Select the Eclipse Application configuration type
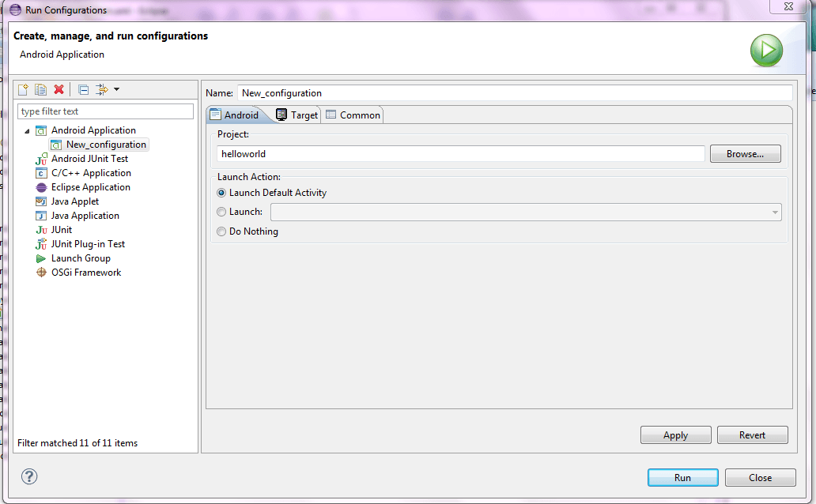 [x=90, y=187]
